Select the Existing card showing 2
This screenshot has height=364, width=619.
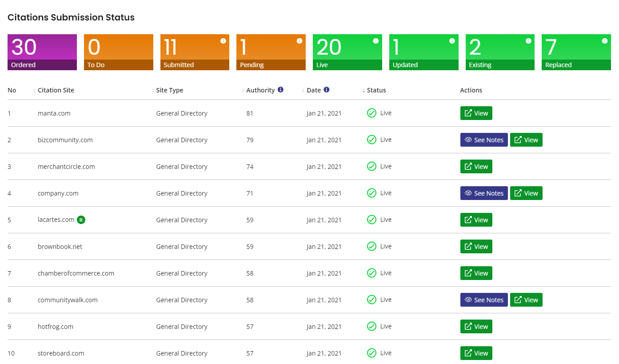point(500,52)
